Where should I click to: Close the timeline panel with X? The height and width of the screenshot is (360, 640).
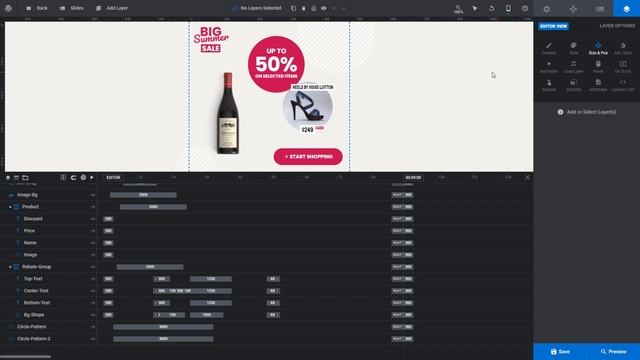coord(527,177)
